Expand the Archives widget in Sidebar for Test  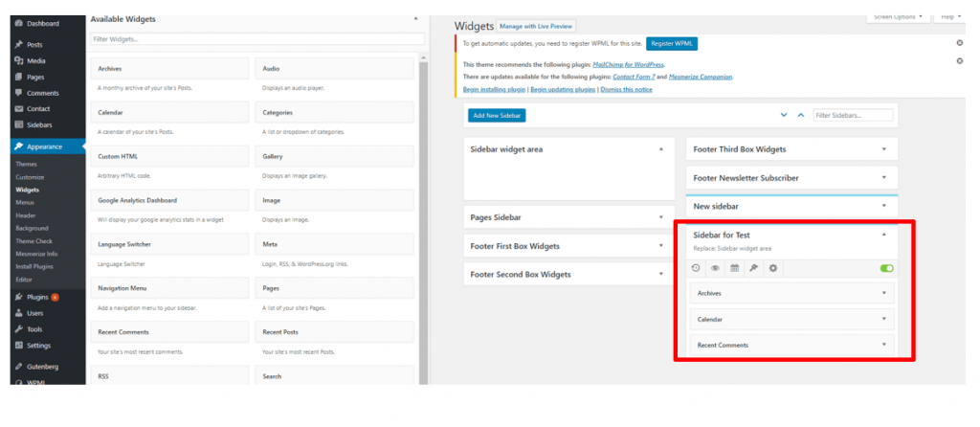883,293
